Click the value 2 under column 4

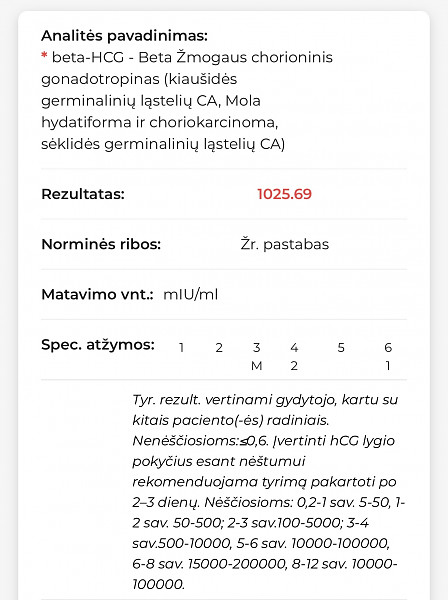click(294, 366)
